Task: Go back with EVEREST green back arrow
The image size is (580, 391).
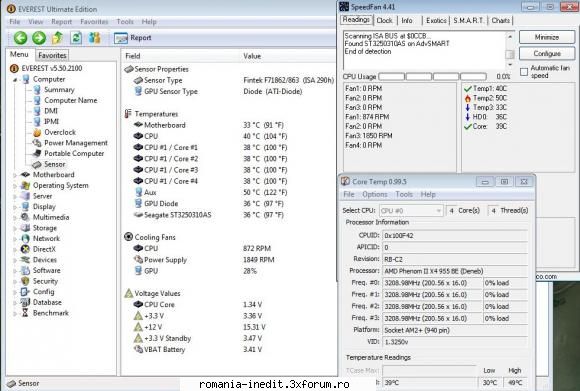Action: [x=21, y=38]
